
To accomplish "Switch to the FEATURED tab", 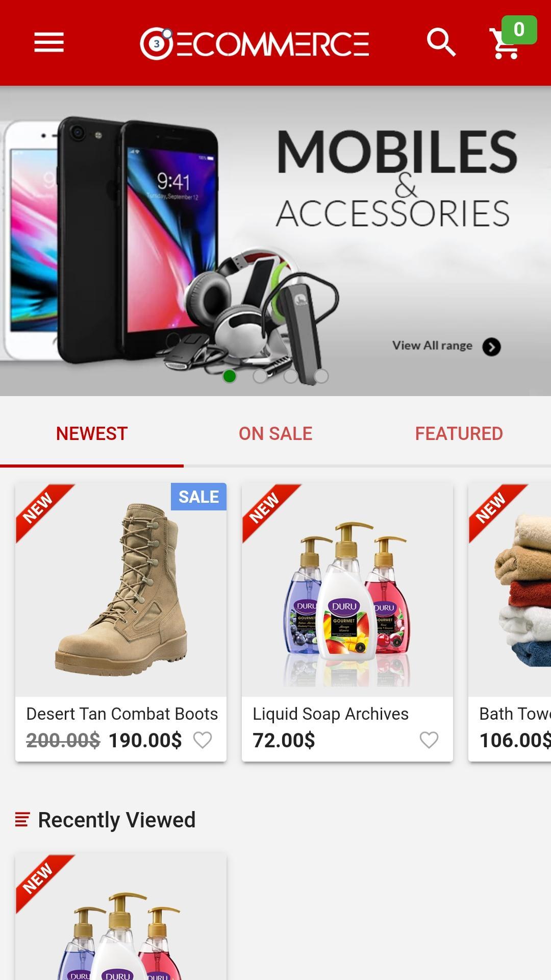I will click(x=459, y=434).
